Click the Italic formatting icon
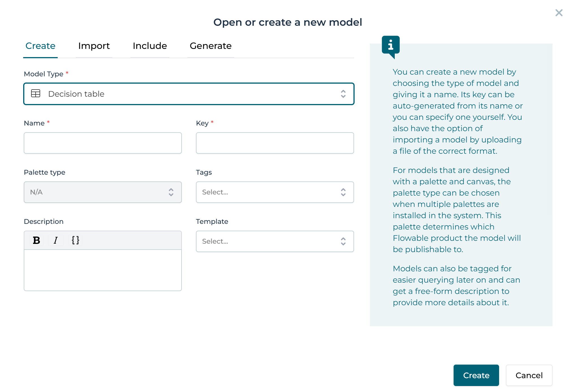Viewport: 576px width, 392px height. click(x=56, y=240)
